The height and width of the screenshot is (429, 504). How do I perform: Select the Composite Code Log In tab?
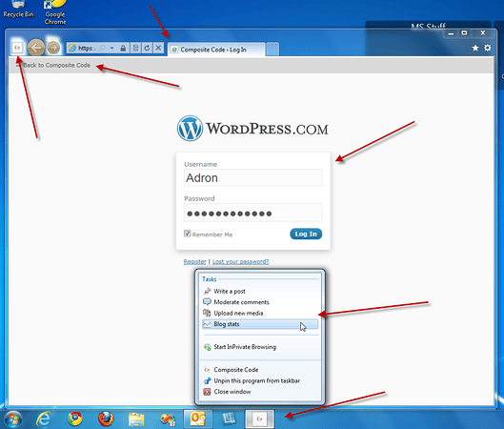pos(216,50)
